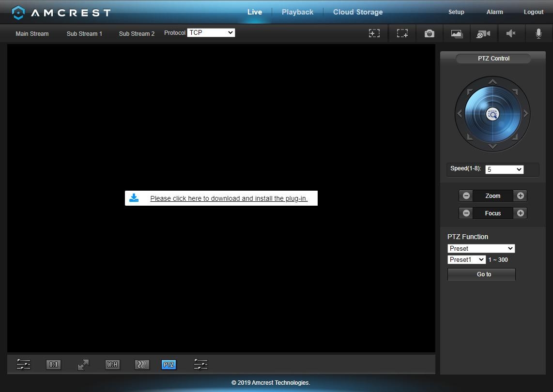Click the triple snapshot stacked-images icon

(x=457, y=33)
